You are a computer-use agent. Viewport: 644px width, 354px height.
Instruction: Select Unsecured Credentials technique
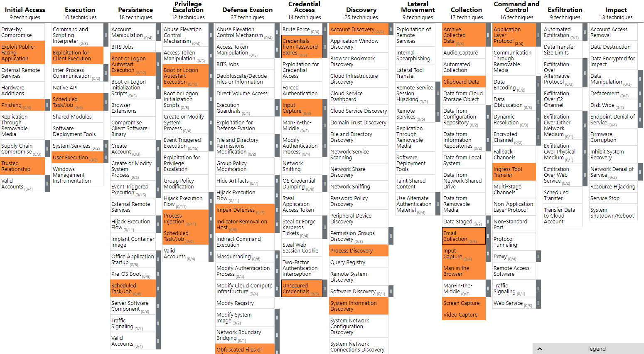pyautogui.click(x=302, y=288)
